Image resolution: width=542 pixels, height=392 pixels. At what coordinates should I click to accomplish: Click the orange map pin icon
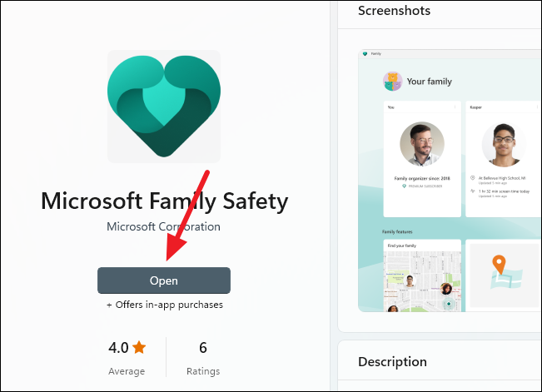coord(499,265)
